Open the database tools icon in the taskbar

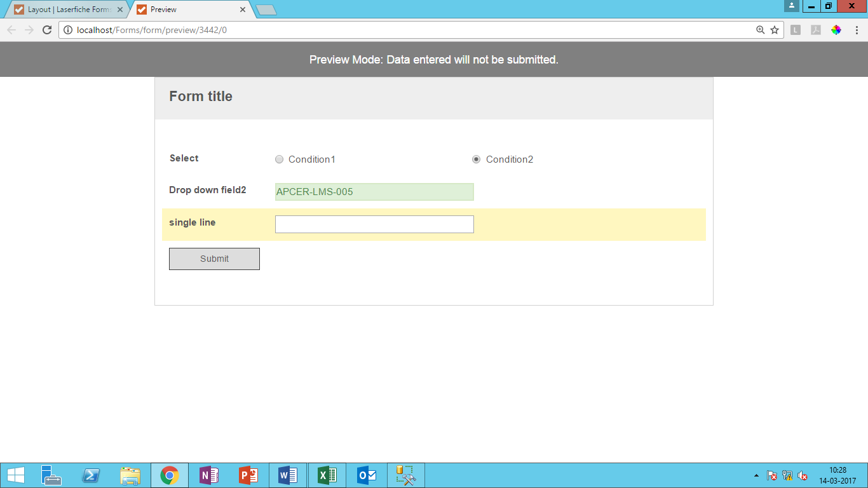tap(406, 475)
